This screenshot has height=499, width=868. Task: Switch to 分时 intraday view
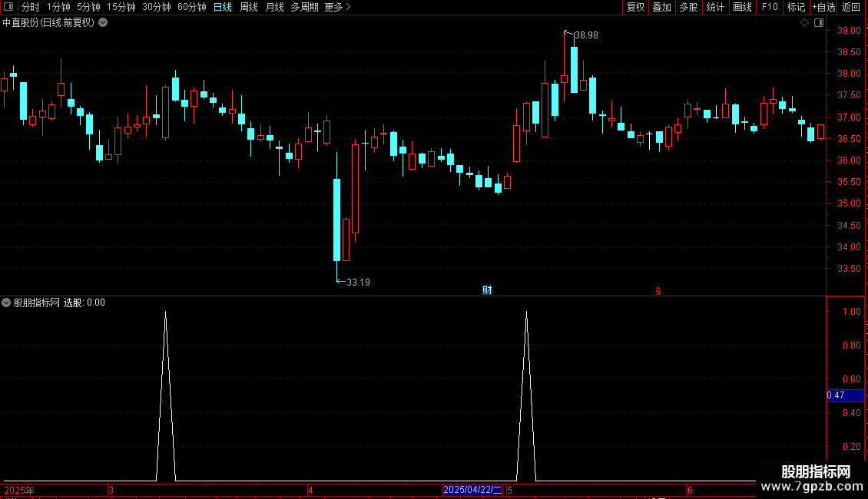[x=31, y=7]
